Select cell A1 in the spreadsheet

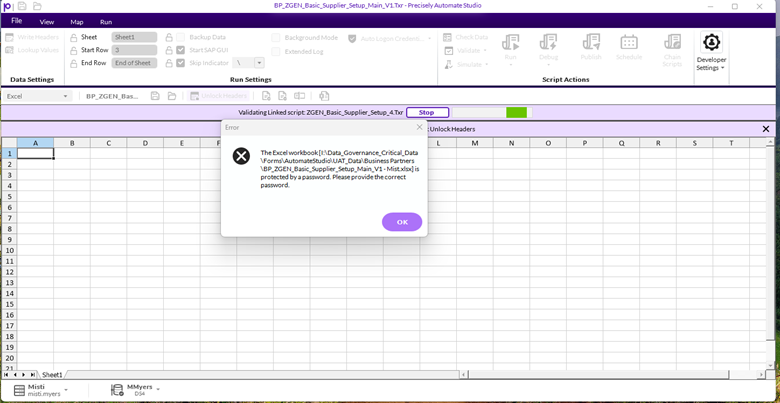pyautogui.click(x=35, y=154)
